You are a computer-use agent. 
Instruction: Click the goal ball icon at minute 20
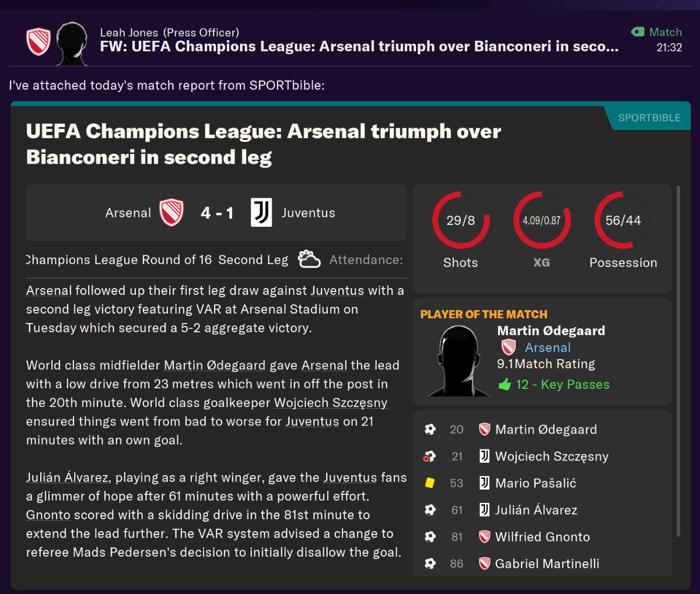(430, 430)
